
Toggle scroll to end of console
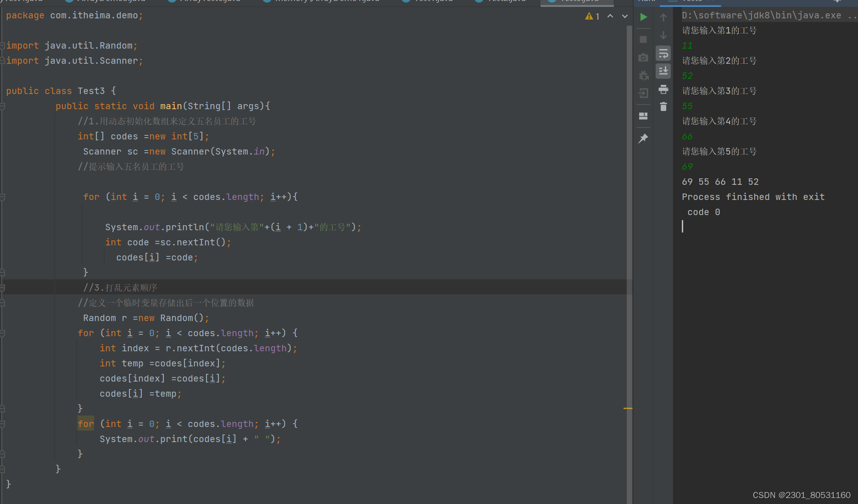[x=663, y=71]
